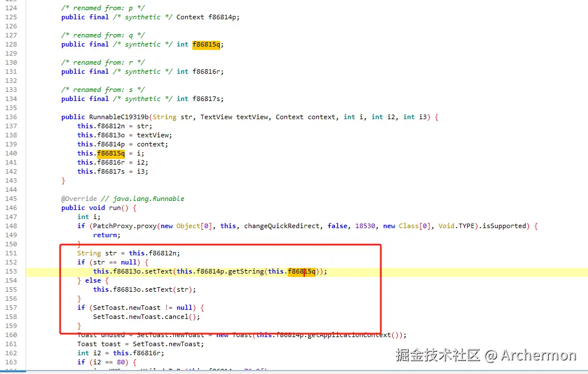Click 'String str = this.f86812n' statement
This screenshot has width=588, height=374.
tap(128, 253)
